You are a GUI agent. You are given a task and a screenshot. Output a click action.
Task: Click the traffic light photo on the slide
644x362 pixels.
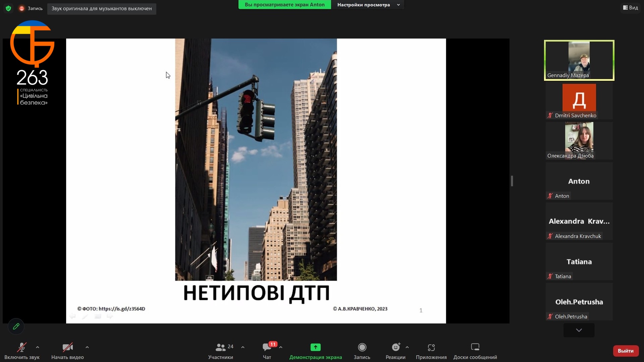[x=256, y=160]
